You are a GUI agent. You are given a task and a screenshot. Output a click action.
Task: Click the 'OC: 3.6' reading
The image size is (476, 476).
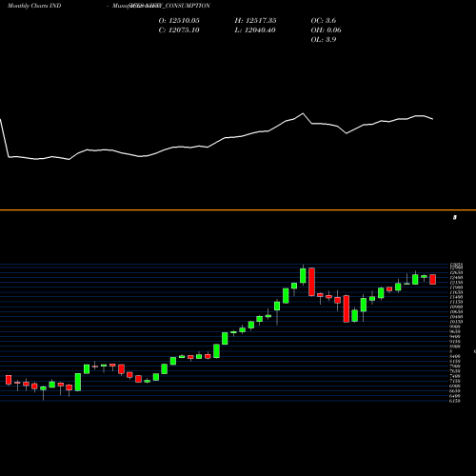click(x=324, y=21)
